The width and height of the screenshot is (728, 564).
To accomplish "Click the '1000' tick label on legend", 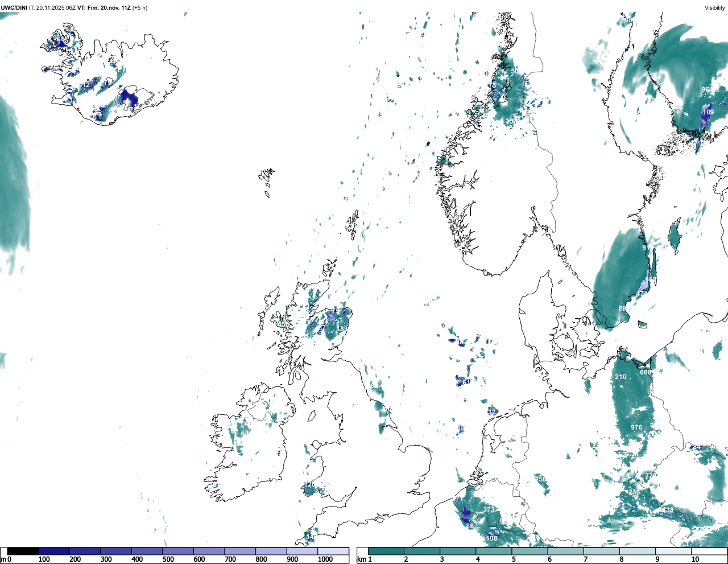I will [325, 559].
